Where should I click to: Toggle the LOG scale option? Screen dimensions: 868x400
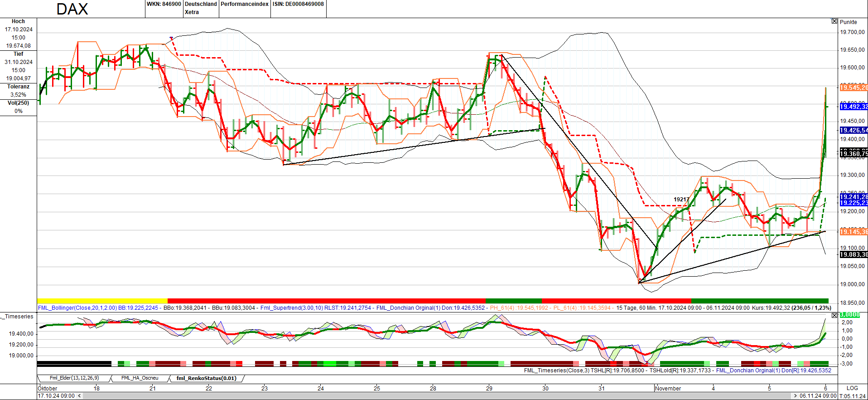(x=852, y=388)
